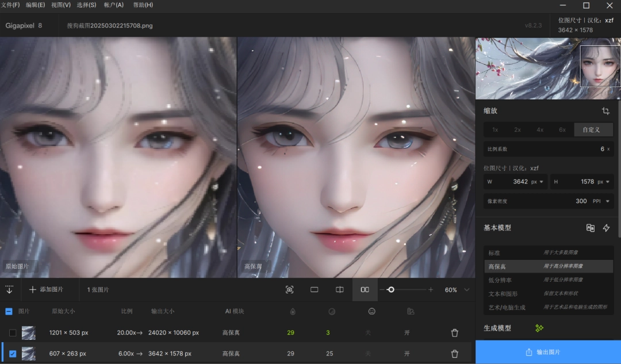621x364 pixels.
Task: Click the gamma correction column icon
Action: (x=411, y=312)
